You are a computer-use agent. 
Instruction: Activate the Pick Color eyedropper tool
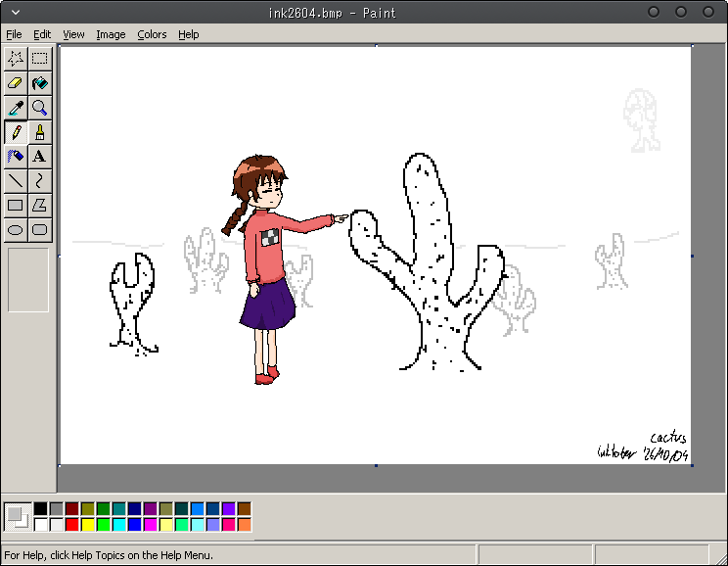[x=16, y=108]
